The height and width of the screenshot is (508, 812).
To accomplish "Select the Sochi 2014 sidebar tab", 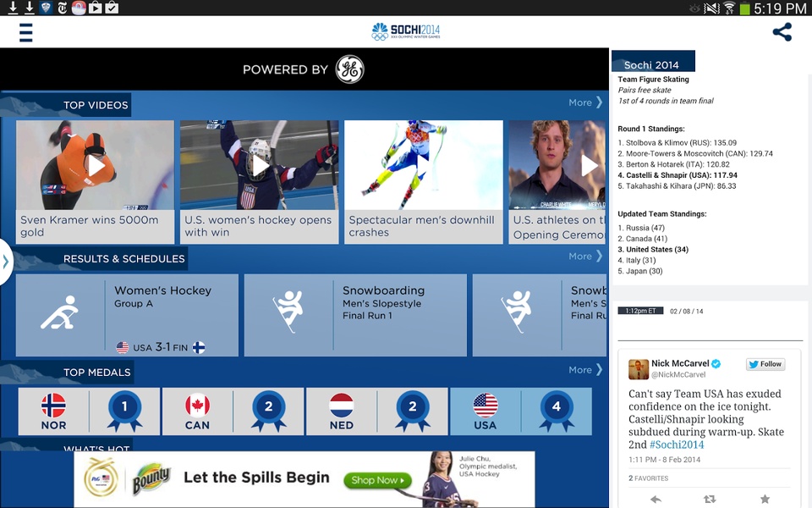I will [x=653, y=62].
